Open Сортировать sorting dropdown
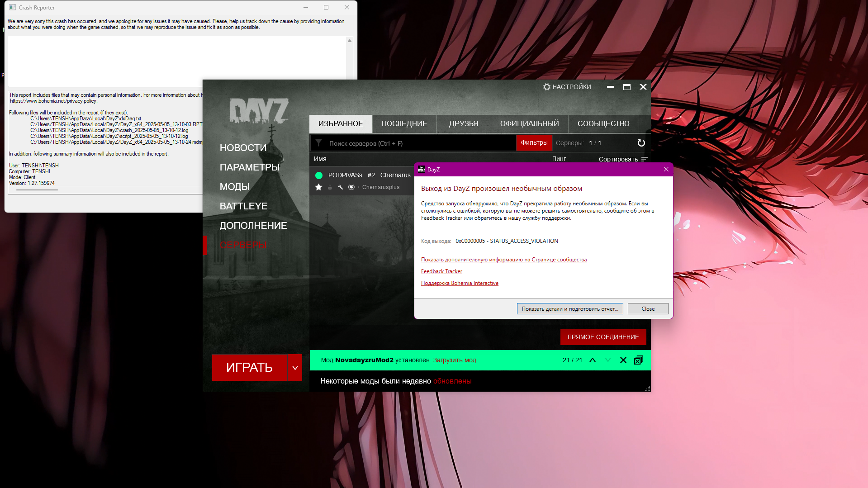868x488 pixels. point(623,159)
